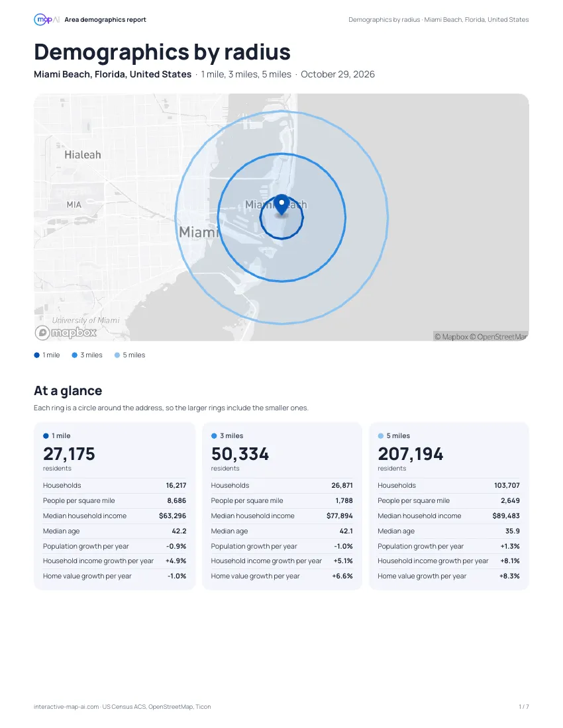Click the dot in 5 miles card header
563x728 pixels.
pos(381,436)
